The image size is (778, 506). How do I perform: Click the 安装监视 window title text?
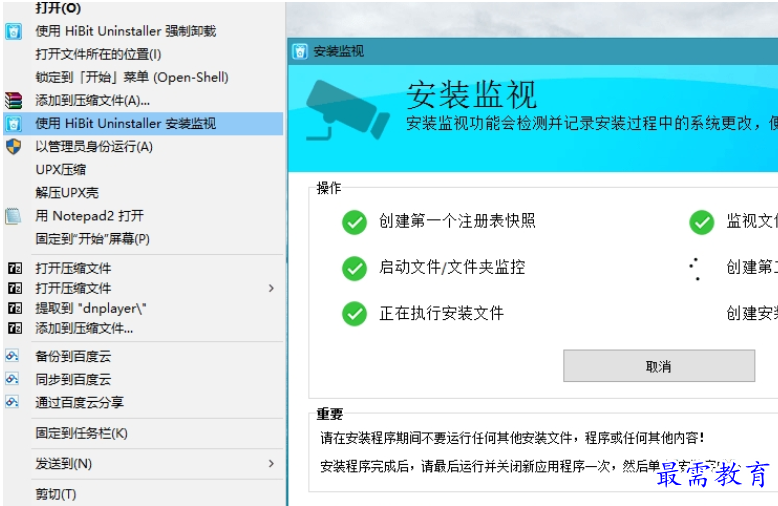click(339, 51)
